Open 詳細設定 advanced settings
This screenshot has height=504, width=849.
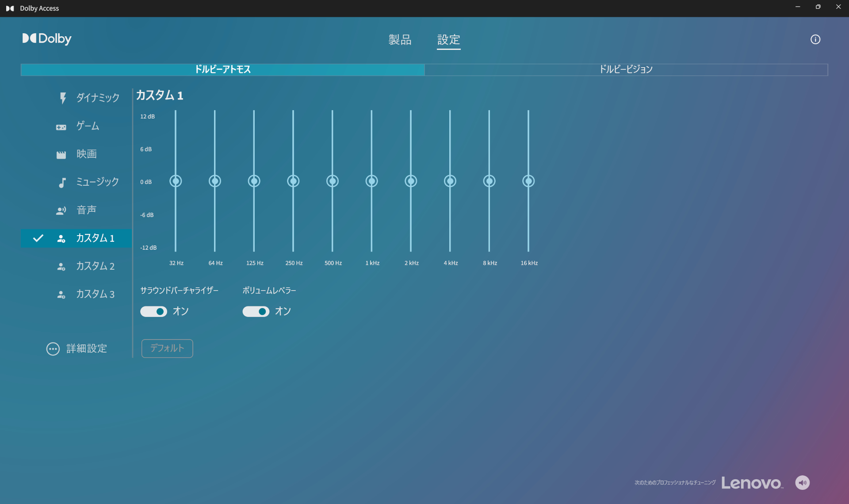click(86, 349)
